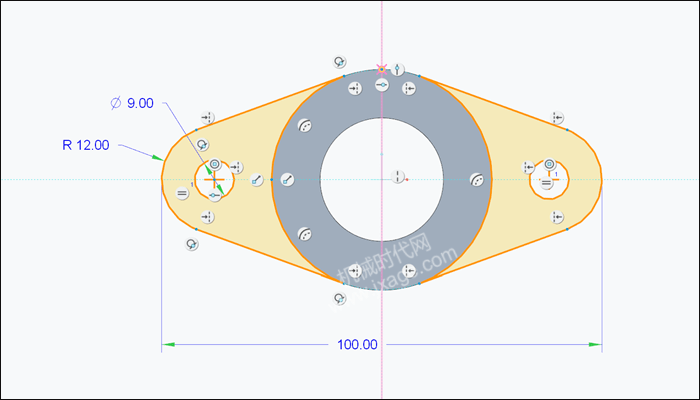Select tangent constraint icon below the lower-left line end
Image resolution: width=700 pixels, height=400 pixels.
click(x=192, y=244)
